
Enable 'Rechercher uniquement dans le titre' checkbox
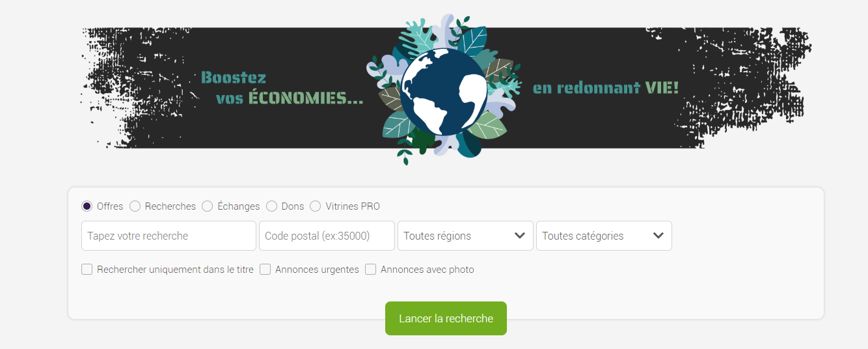[x=87, y=269]
